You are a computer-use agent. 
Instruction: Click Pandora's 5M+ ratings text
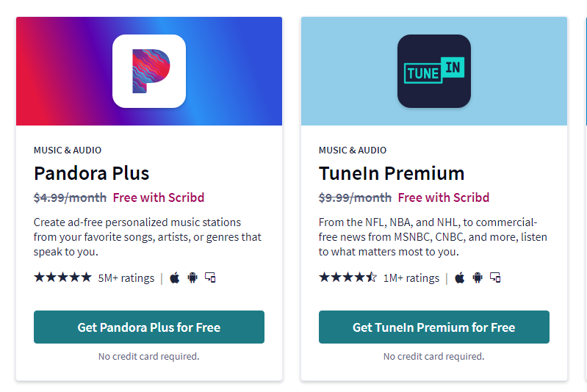126,278
